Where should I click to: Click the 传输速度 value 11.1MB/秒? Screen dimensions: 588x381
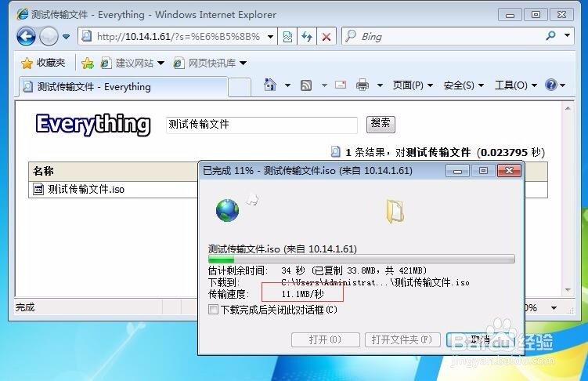[303, 294]
